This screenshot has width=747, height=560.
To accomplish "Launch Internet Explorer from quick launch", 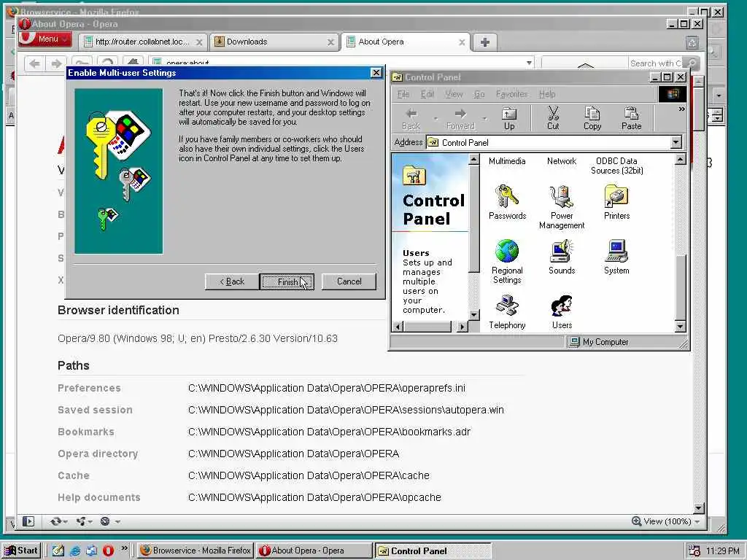I will 75,551.
